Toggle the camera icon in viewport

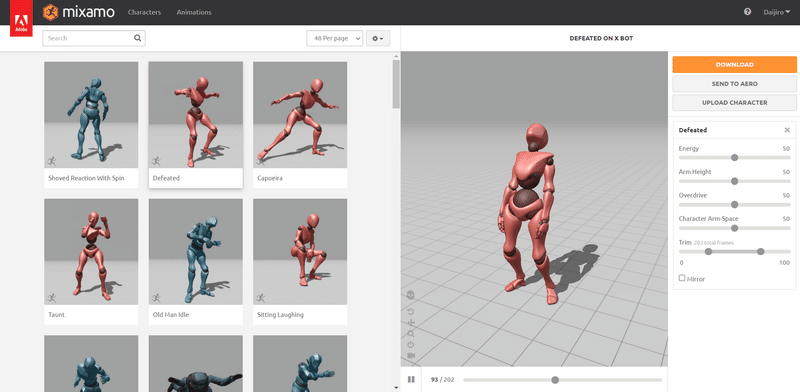click(x=411, y=355)
